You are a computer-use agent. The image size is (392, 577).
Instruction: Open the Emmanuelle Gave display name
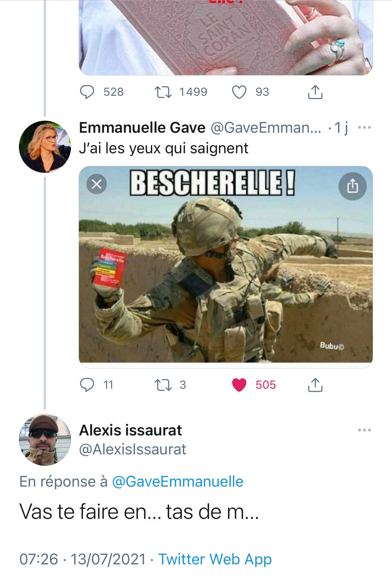[x=142, y=128]
